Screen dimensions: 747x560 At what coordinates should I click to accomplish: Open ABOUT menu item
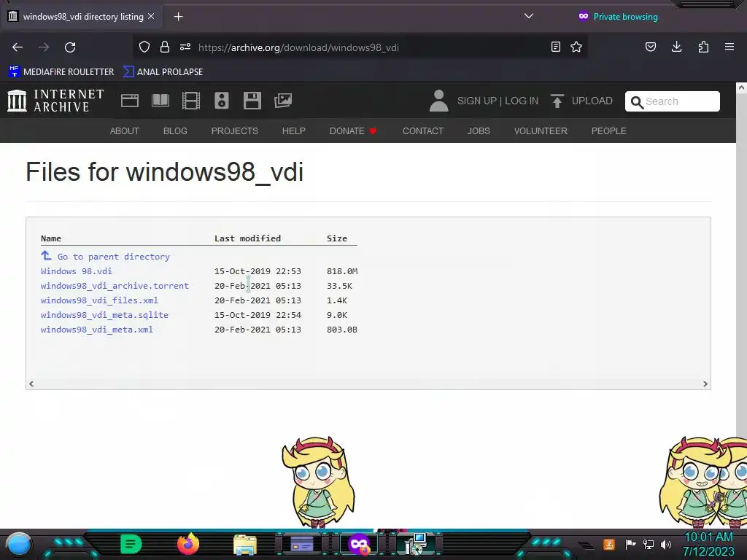tap(124, 131)
